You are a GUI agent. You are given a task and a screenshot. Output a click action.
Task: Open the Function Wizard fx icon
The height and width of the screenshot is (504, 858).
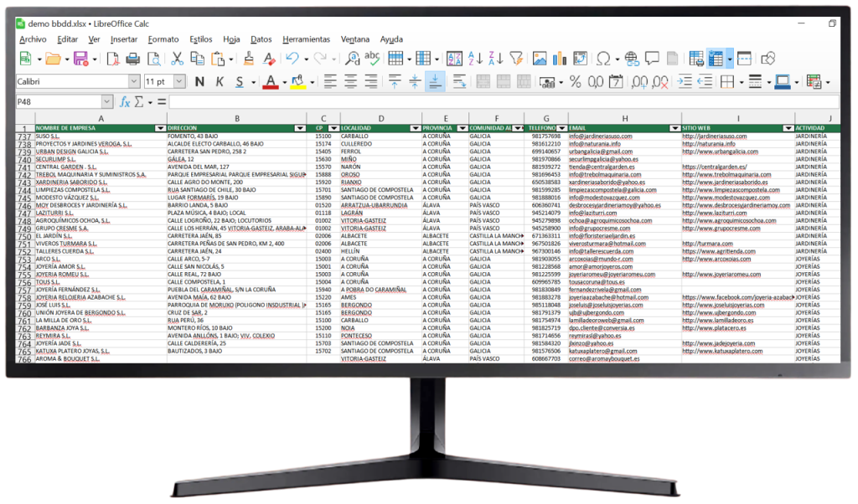[x=125, y=101]
